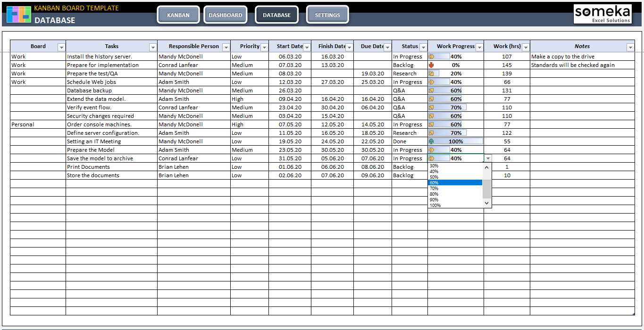Open the Tasks column filter arrow
Screen dimensions: 644x330
tap(152, 47)
